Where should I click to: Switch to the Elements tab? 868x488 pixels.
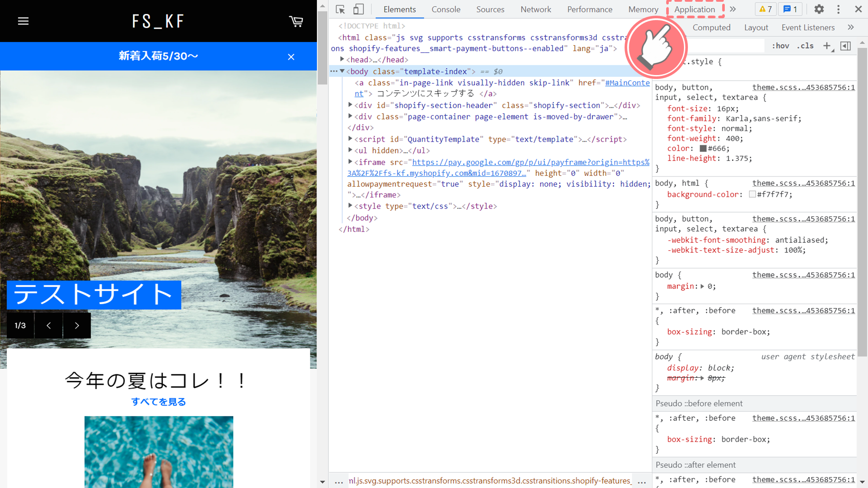click(x=399, y=9)
